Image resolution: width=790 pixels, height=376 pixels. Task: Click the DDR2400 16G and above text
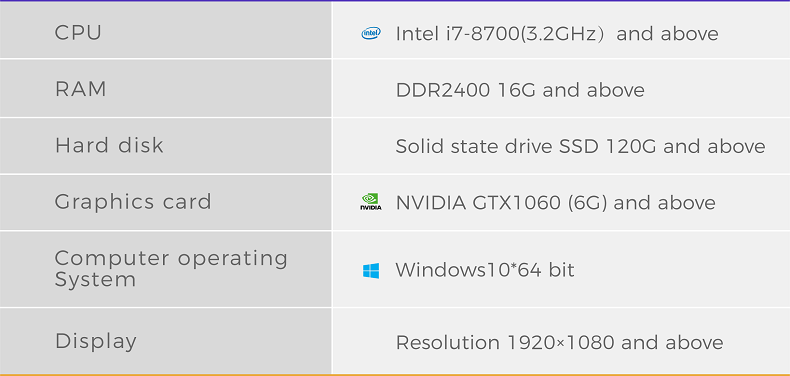point(520,90)
